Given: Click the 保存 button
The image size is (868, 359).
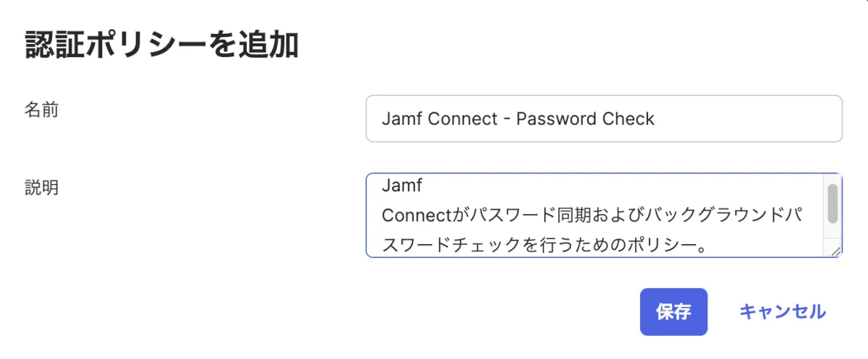Looking at the screenshot, I should tap(673, 312).
